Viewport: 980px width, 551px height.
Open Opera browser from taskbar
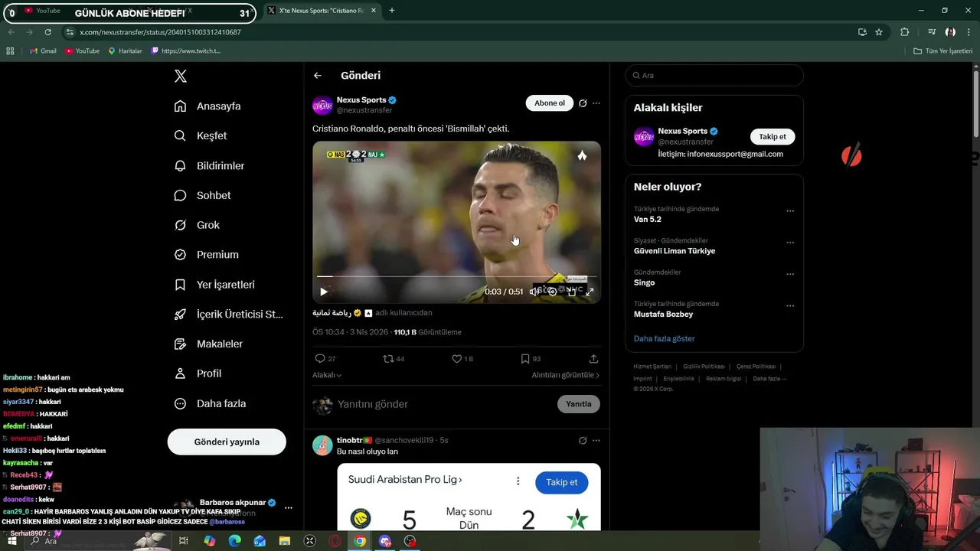point(335,541)
